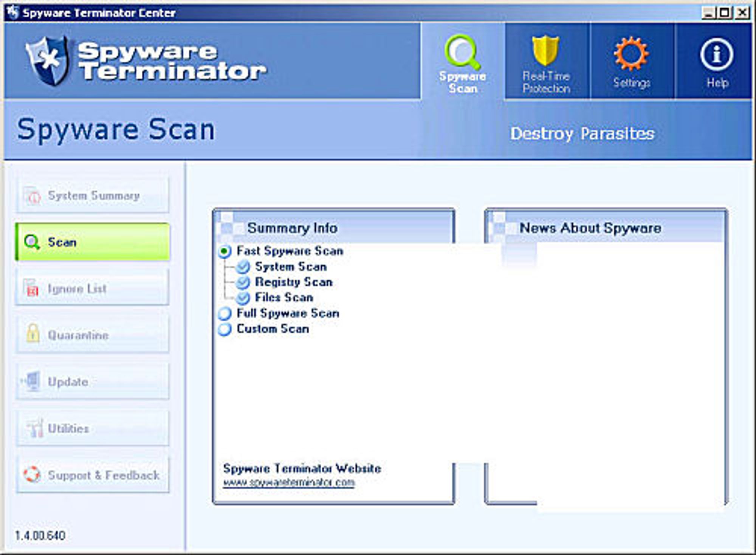This screenshot has height=555, width=756.
Task: Click the Spyware Terminator Website label
Action: click(x=302, y=468)
